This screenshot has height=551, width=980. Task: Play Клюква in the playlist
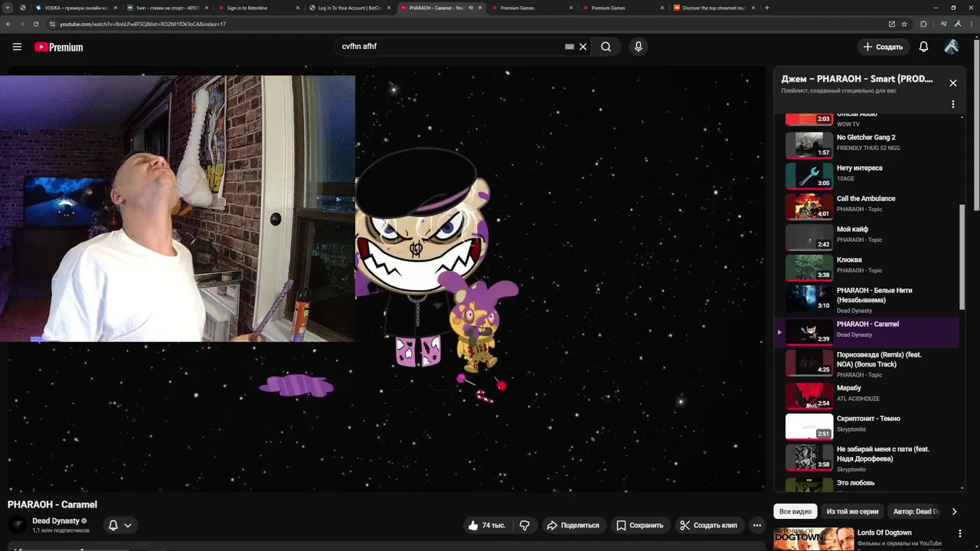pyautogui.click(x=867, y=268)
